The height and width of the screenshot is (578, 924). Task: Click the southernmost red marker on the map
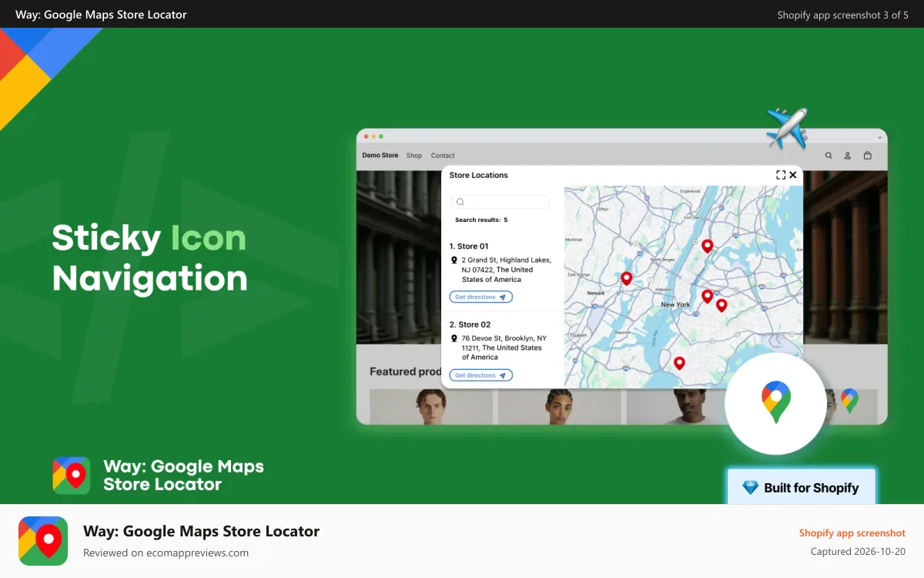tap(679, 363)
